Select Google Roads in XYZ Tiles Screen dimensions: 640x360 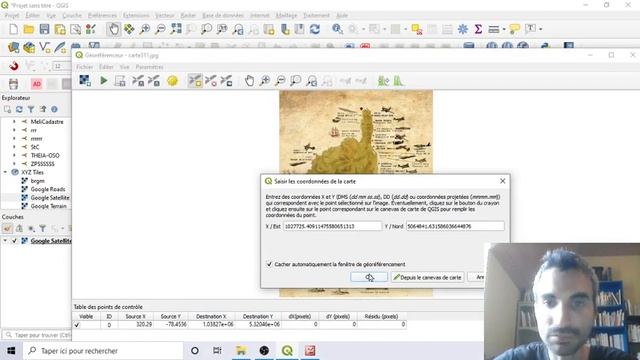pos(48,189)
